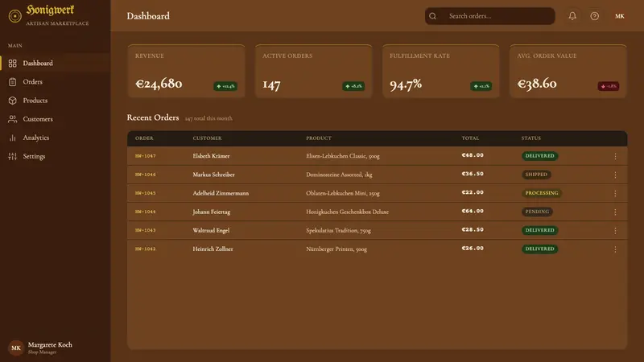The width and height of the screenshot is (644, 362).
Task: Click product Honigkuchen Geschenkbox Deluxe
Action: 347,212
